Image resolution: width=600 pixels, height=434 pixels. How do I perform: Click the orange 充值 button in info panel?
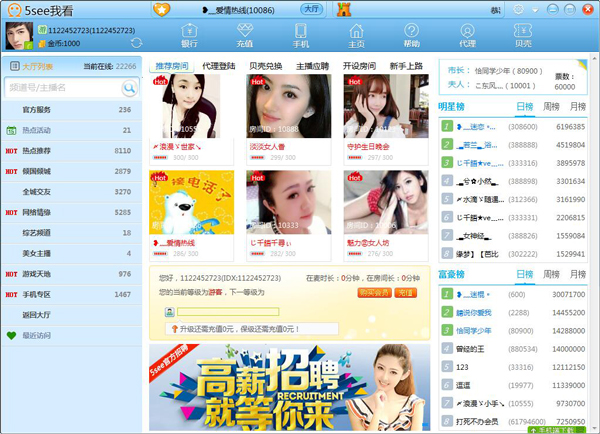point(405,293)
